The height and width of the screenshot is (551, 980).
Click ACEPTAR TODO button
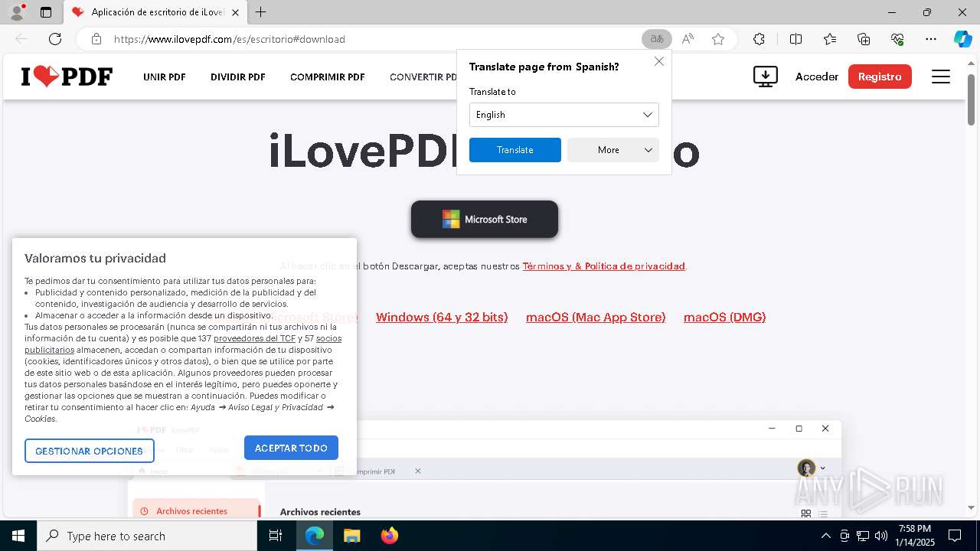[291, 448]
